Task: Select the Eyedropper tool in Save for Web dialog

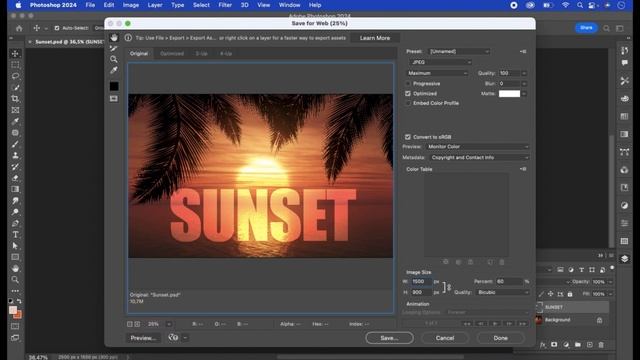Action: (x=114, y=70)
